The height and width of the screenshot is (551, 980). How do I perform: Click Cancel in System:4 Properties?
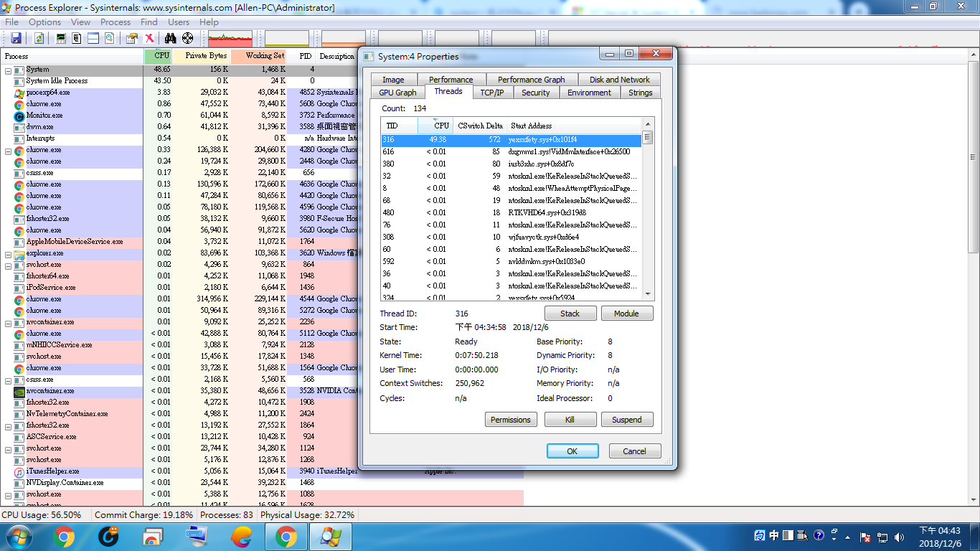pyautogui.click(x=635, y=451)
